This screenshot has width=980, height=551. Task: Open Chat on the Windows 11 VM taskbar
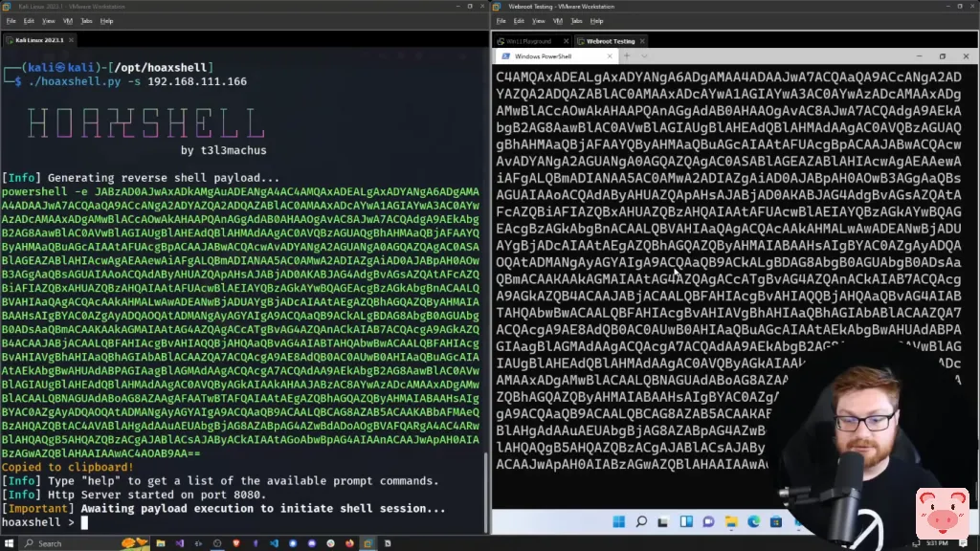coord(708,521)
